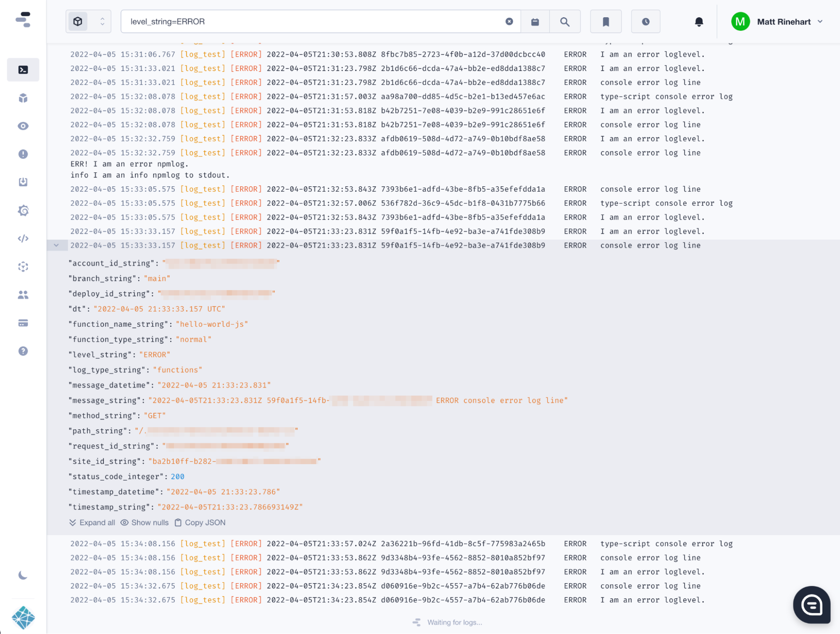Click the Copy JSON button
The width and height of the screenshot is (840, 634).
[x=200, y=523]
